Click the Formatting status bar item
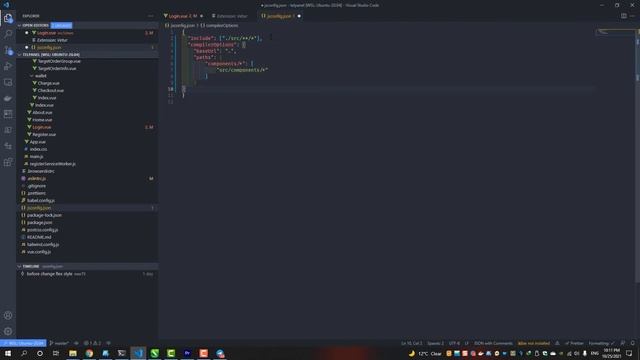Screen dimensions: 640x360 (x=601, y=343)
